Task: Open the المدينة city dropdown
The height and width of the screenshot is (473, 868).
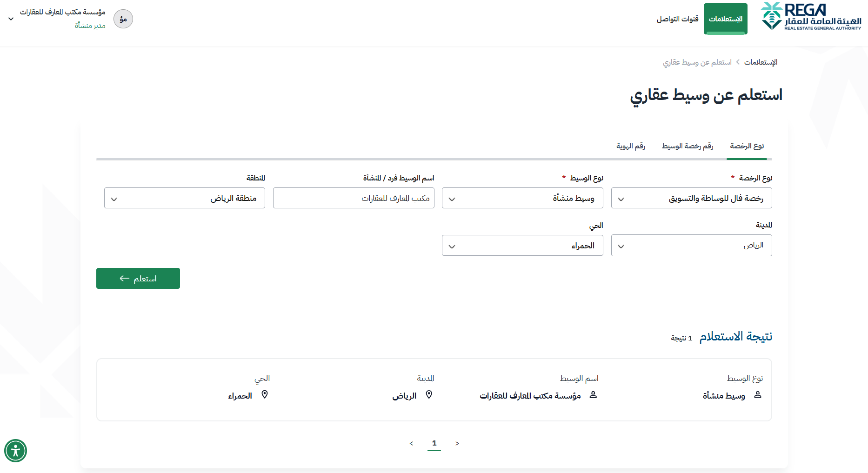Action: click(691, 246)
